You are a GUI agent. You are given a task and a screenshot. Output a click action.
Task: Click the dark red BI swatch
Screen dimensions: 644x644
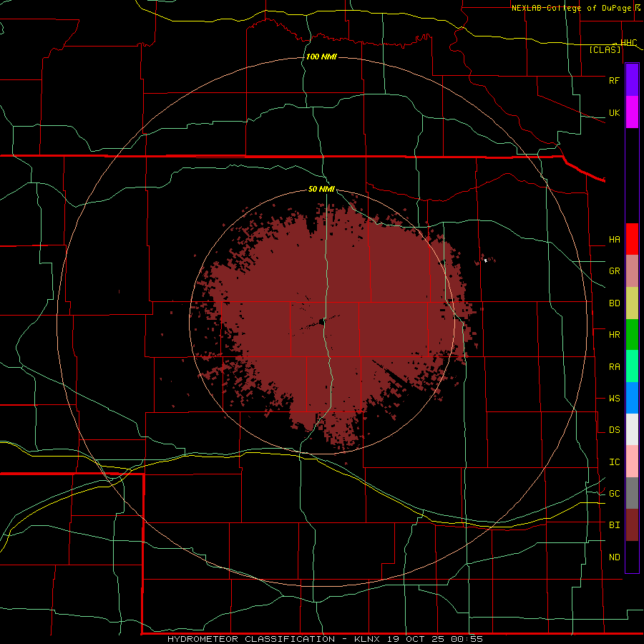(x=632, y=525)
